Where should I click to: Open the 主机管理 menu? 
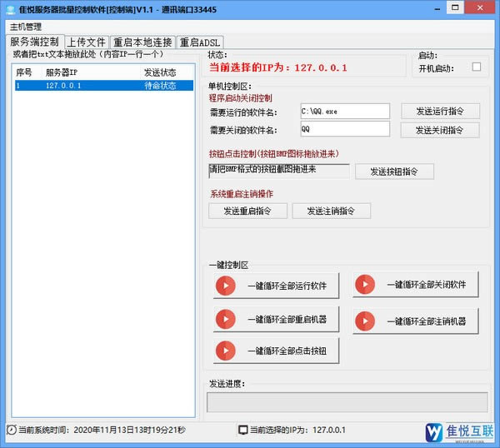point(26,27)
